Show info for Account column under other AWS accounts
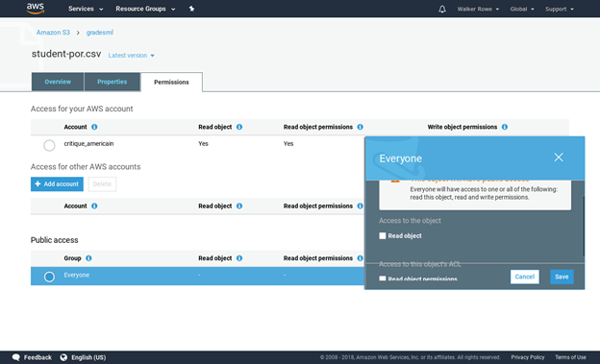Screen dimensions: 600x364 94,206
